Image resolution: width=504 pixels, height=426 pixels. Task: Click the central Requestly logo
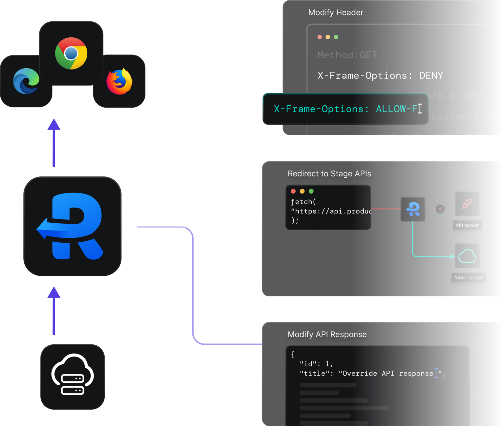click(72, 226)
